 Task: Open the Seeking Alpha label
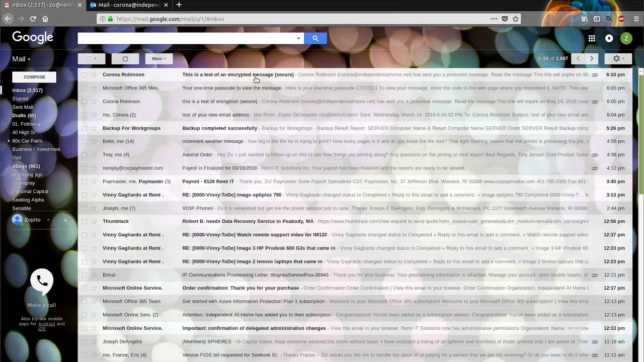tap(28, 200)
